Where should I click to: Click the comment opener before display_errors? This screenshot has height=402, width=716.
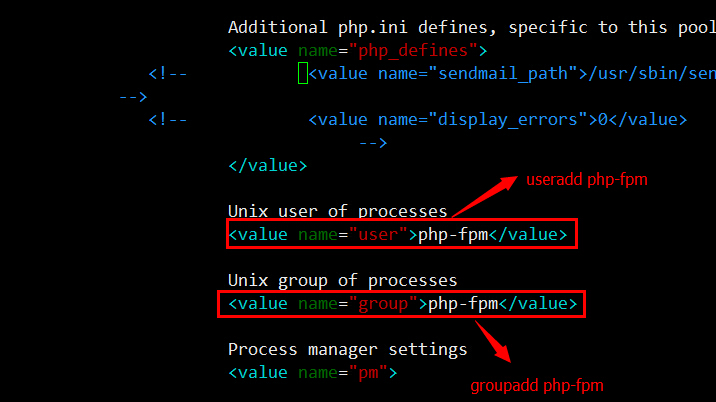pyautogui.click(x=167, y=119)
